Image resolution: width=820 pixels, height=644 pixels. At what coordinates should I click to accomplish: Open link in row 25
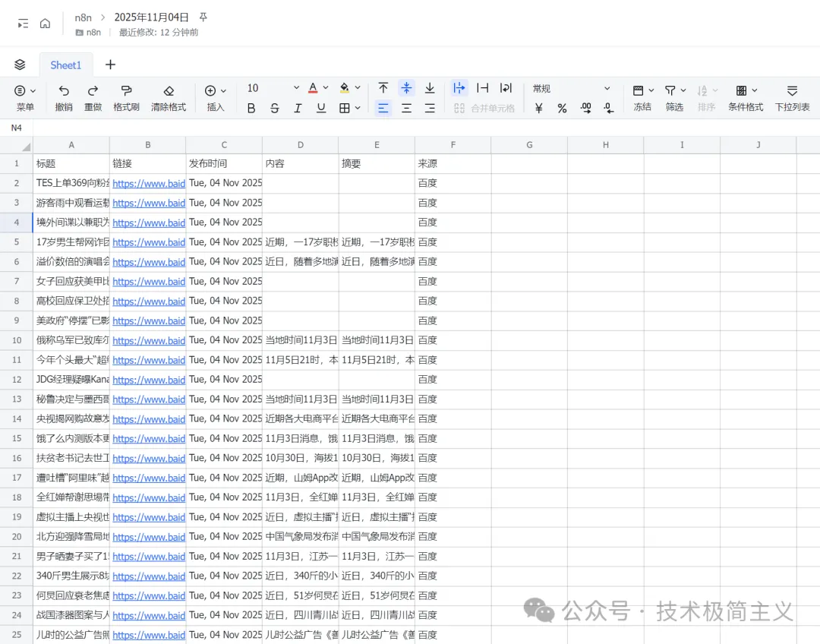149,635
